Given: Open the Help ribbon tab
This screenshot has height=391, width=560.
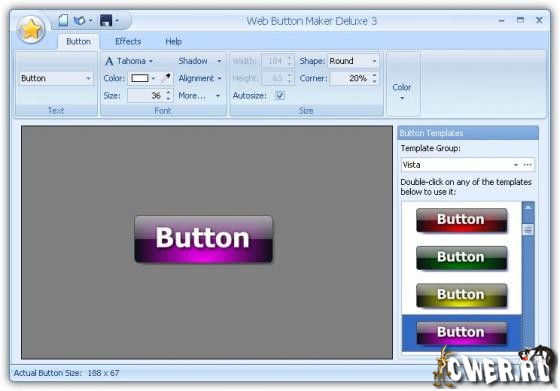Looking at the screenshot, I should tap(174, 42).
